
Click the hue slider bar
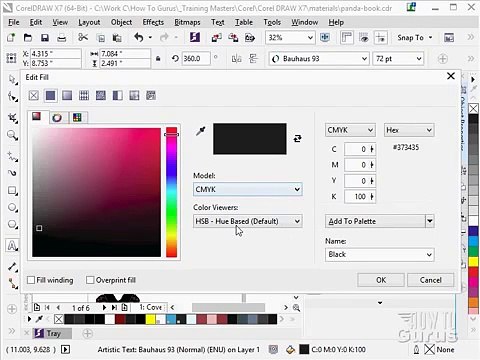point(171,192)
